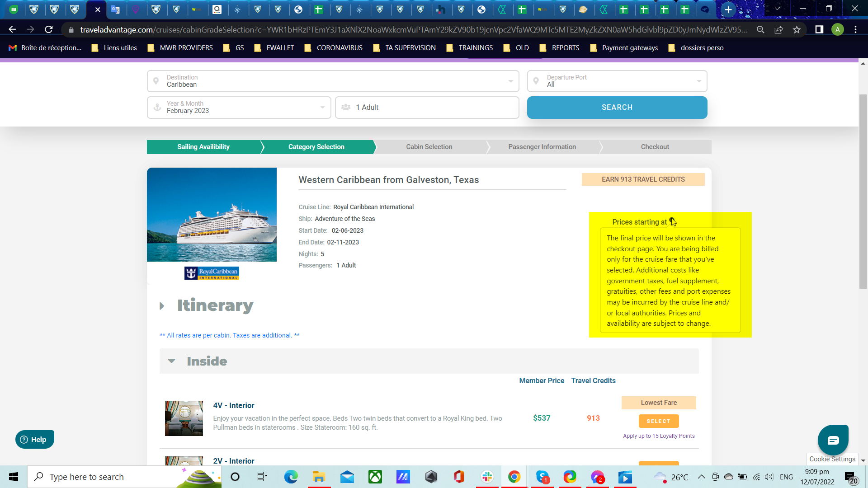The width and height of the screenshot is (868, 488).
Task: Click the browser reload page icon
Action: [x=49, y=29]
